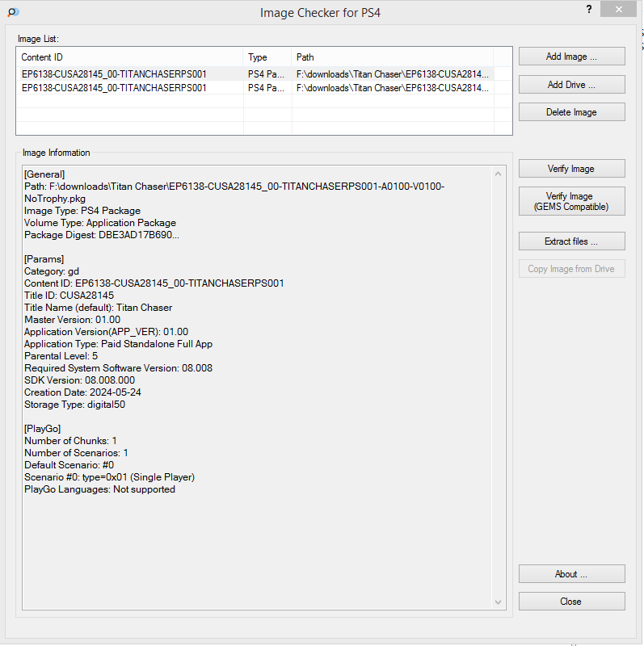
Task: Open the Add Drive dialog
Action: (571, 85)
